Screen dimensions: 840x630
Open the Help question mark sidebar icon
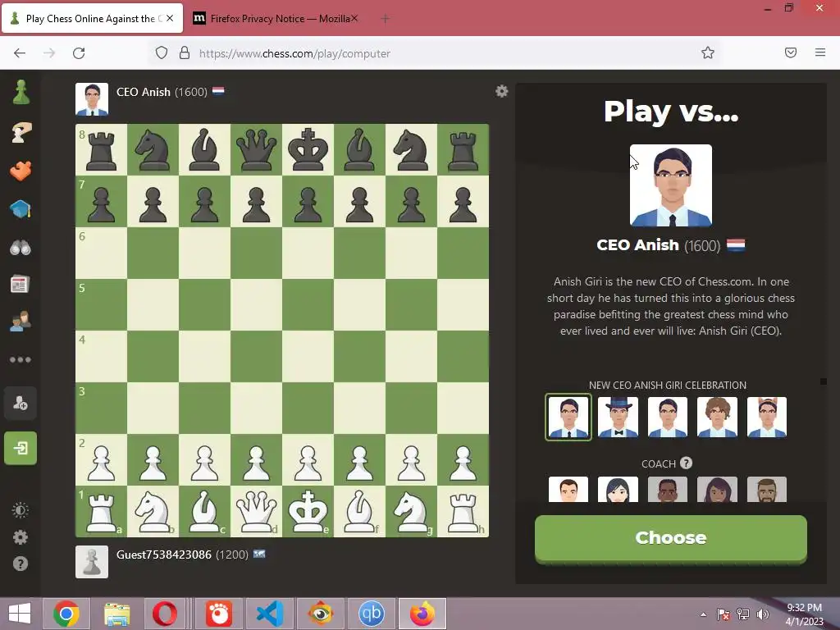click(21, 564)
